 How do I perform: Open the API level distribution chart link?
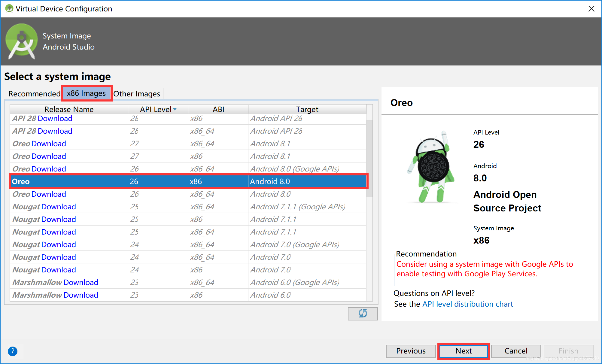467,304
